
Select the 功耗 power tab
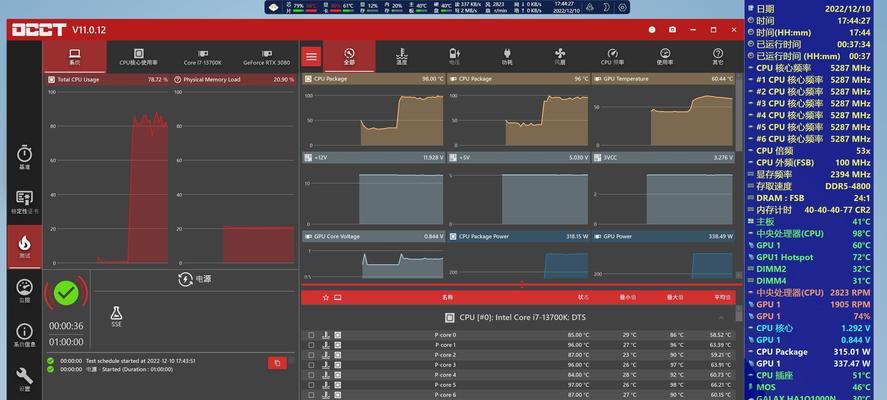tap(507, 56)
